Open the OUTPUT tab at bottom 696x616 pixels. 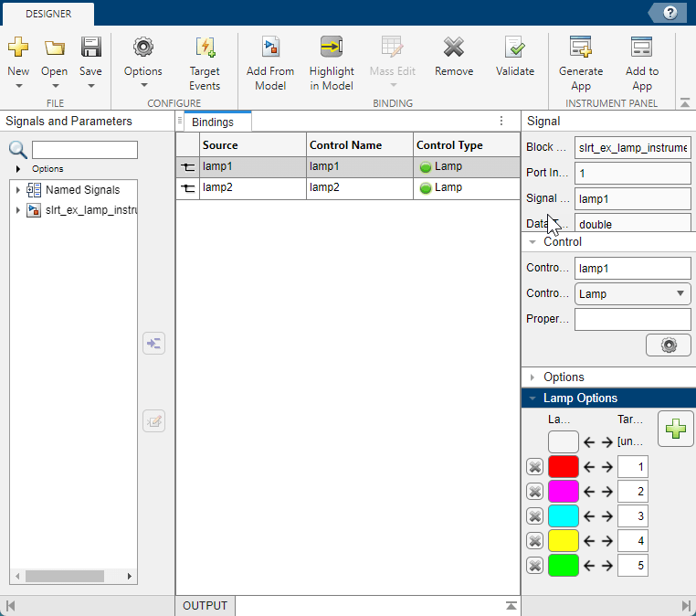tap(205, 606)
